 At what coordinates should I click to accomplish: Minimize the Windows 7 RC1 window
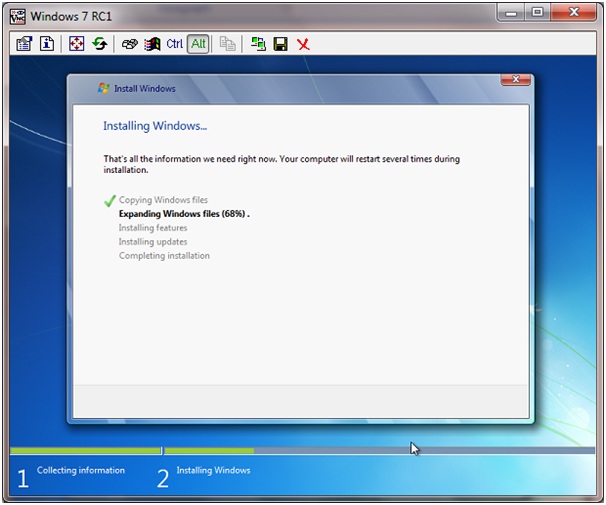(x=511, y=13)
